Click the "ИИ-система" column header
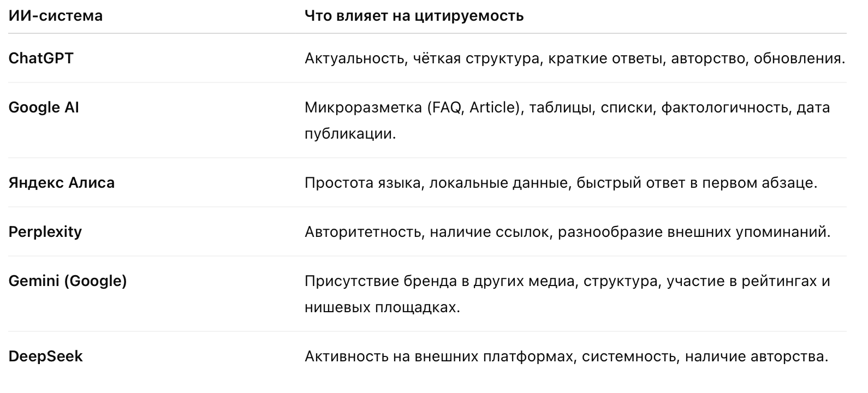Screen dimensions: 868x393 click(55, 16)
